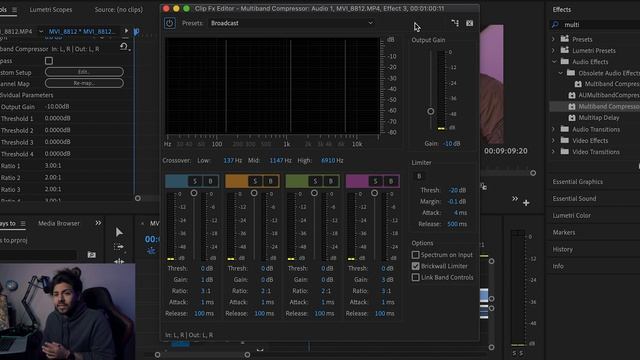Bypass the blue low band
Image resolution: width=640 pixels, height=360 pixels.
(x=210, y=181)
